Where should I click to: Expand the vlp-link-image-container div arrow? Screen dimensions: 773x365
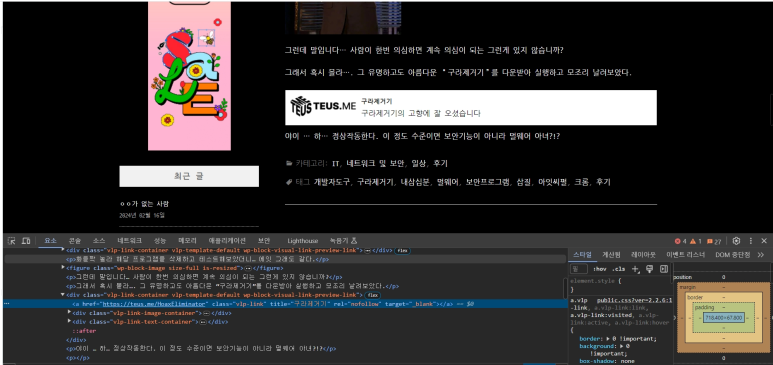tap(70, 313)
